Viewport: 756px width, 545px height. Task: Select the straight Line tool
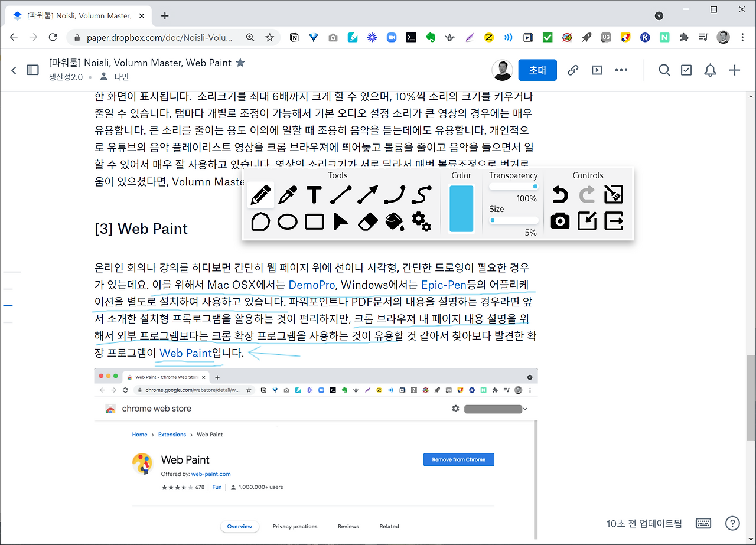[x=341, y=194]
